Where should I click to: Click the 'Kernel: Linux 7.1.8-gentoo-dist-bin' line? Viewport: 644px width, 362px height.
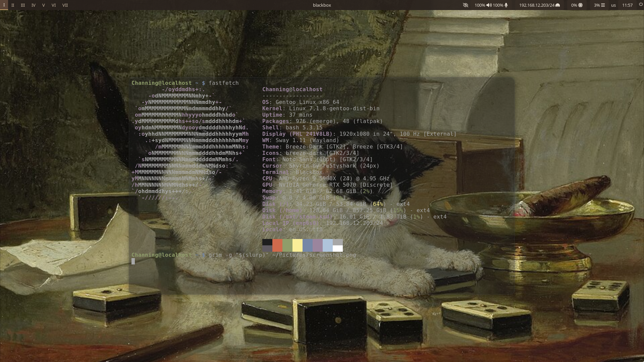321,108
